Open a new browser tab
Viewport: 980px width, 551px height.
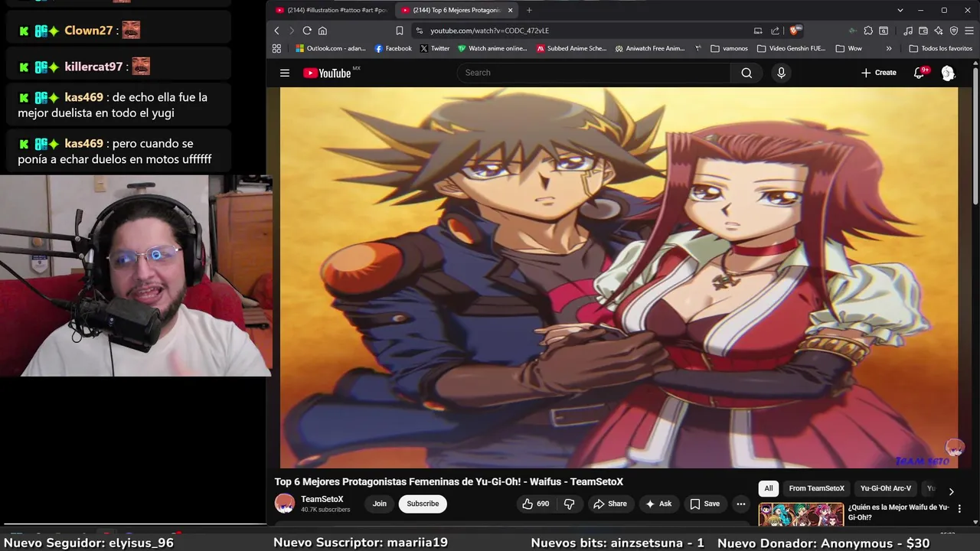529,10
